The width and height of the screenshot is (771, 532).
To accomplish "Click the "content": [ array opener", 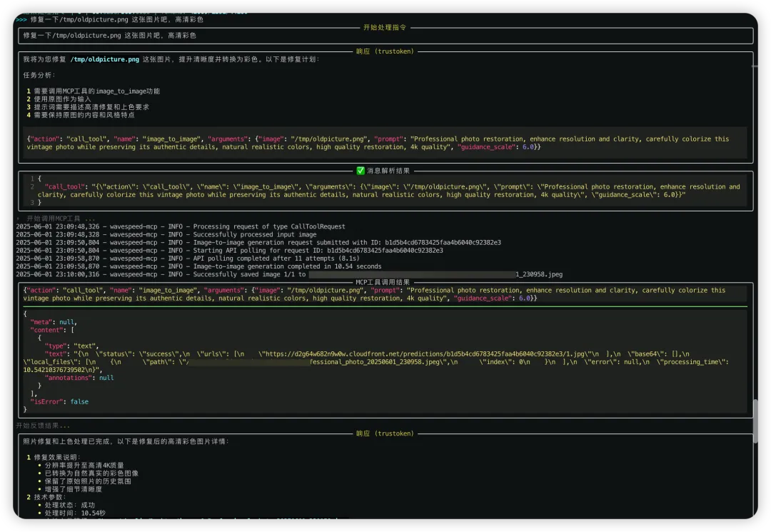I will click(52, 330).
